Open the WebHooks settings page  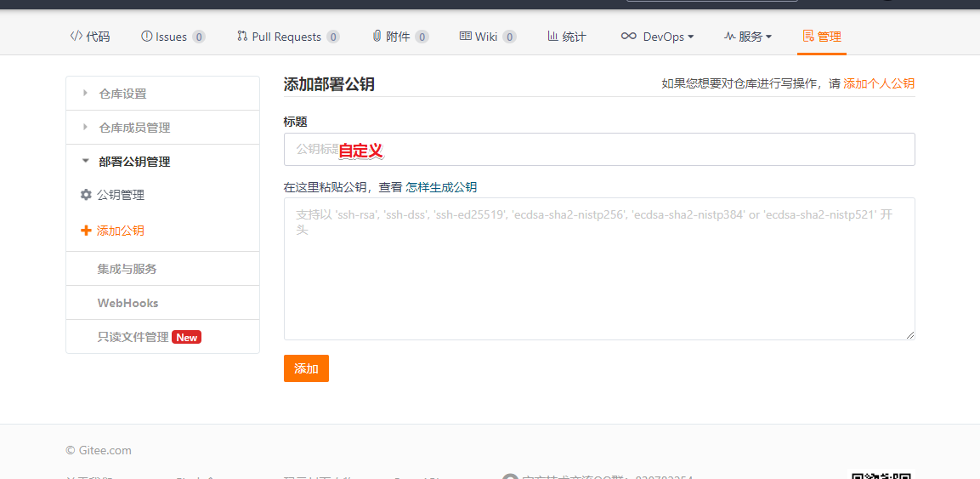coord(127,303)
